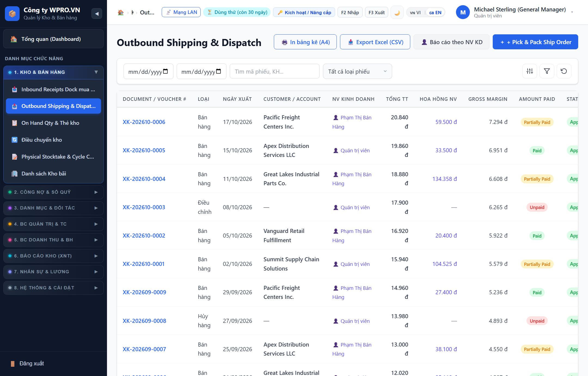The image size is (588, 376).
Task: Click Báo cáo theo NV KD button
Action: click(x=451, y=42)
